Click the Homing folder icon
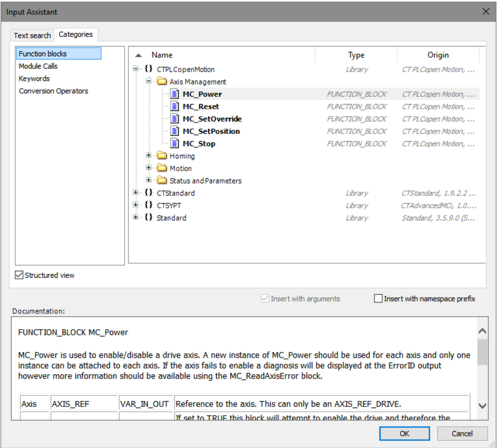The image size is (497, 448). 161,156
